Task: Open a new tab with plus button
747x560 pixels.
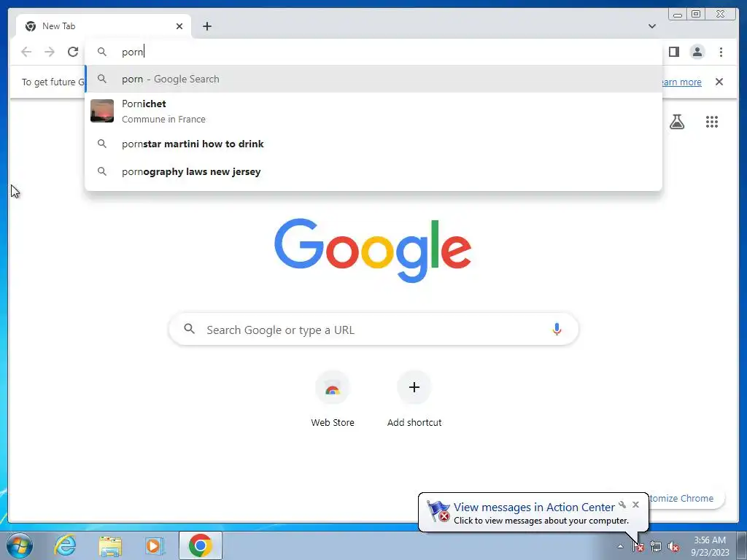Action: tap(206, 26)
